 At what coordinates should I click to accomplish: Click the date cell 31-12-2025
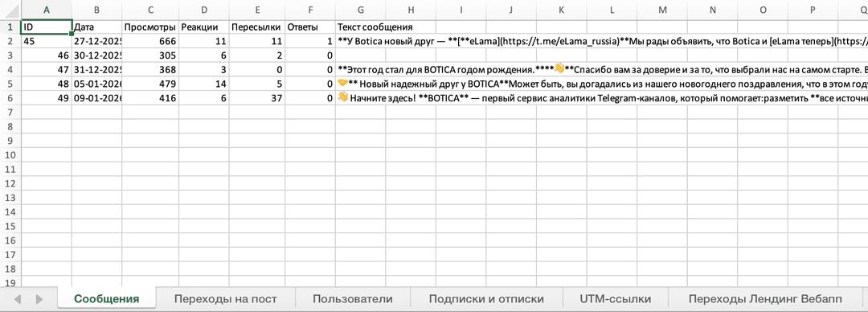(x=97, y=69)
